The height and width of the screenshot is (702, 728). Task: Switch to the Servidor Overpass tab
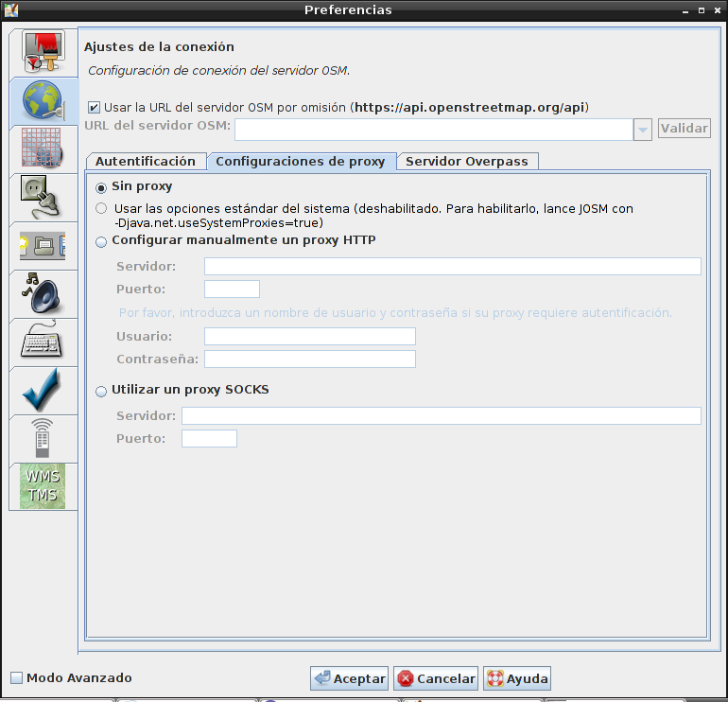(467, 161)
